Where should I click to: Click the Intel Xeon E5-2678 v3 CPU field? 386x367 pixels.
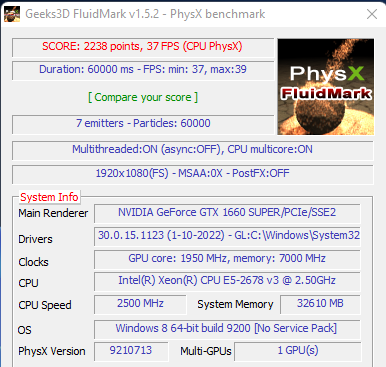click(x=227, y=281)
